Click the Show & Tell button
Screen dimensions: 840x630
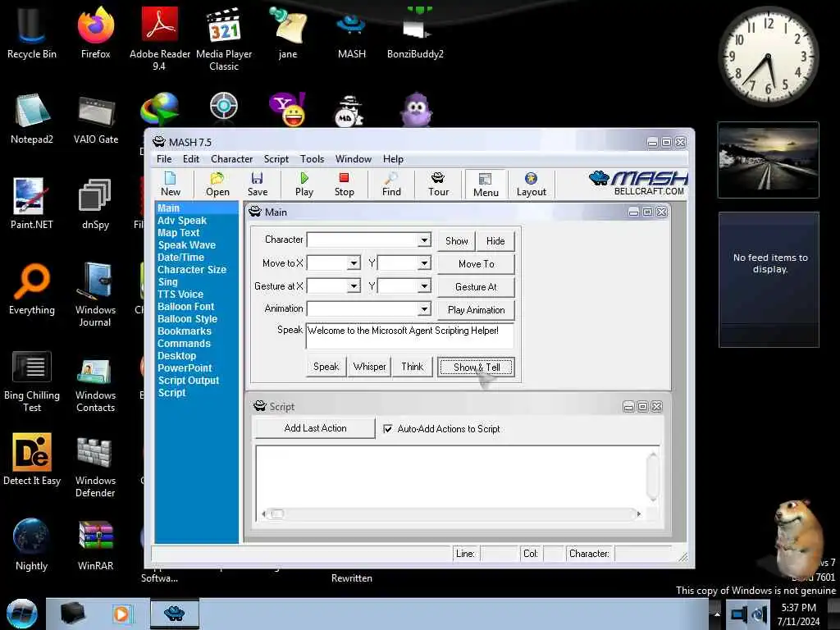click(x=477, y=367)
